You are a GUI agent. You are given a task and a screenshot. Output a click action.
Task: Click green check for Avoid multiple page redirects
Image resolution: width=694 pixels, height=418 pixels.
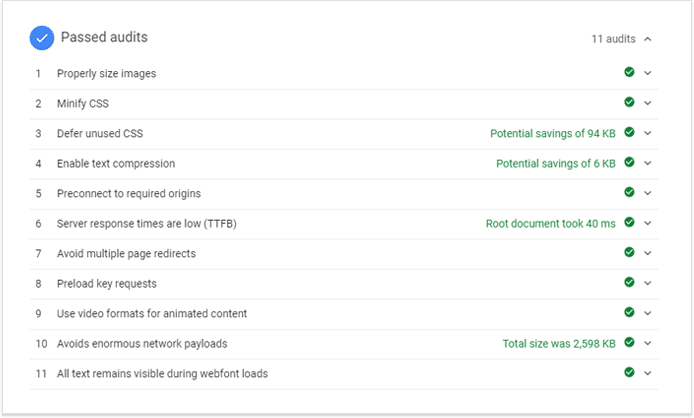click(x=629, y=252)
